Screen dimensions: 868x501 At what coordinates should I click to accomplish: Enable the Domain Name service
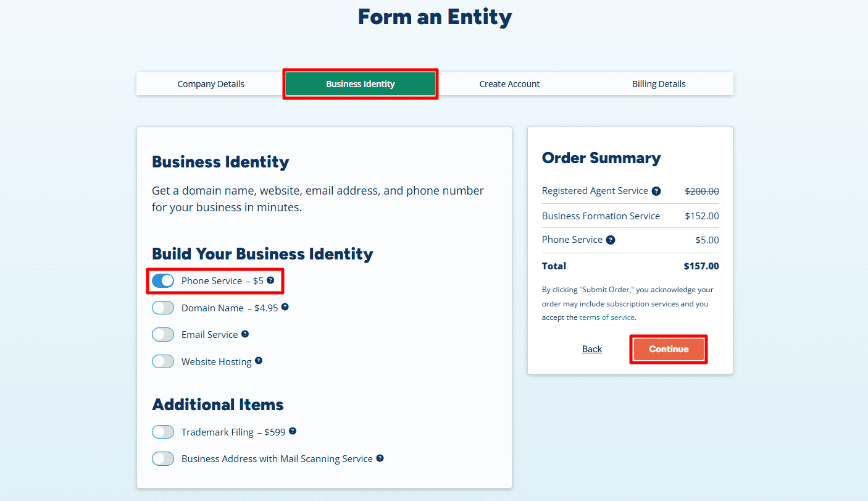click(x=162, y=307)
